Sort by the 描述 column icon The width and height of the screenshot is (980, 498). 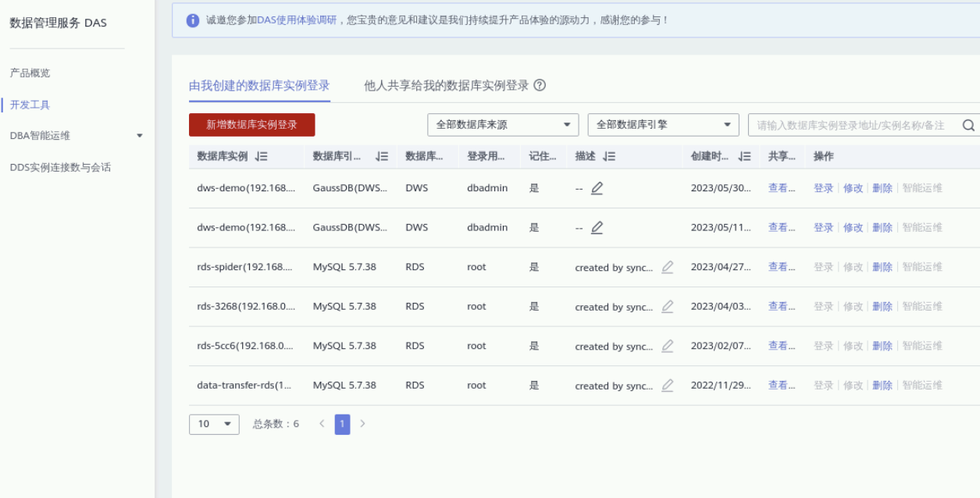(x=609, y=156)
